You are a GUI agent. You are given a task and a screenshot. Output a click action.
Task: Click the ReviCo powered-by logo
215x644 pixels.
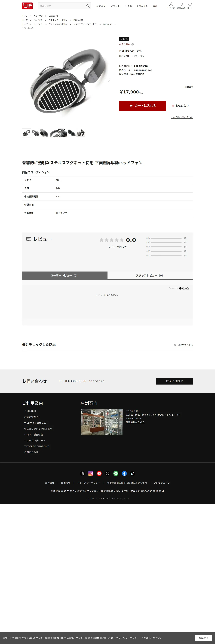[x=184, y=289]
